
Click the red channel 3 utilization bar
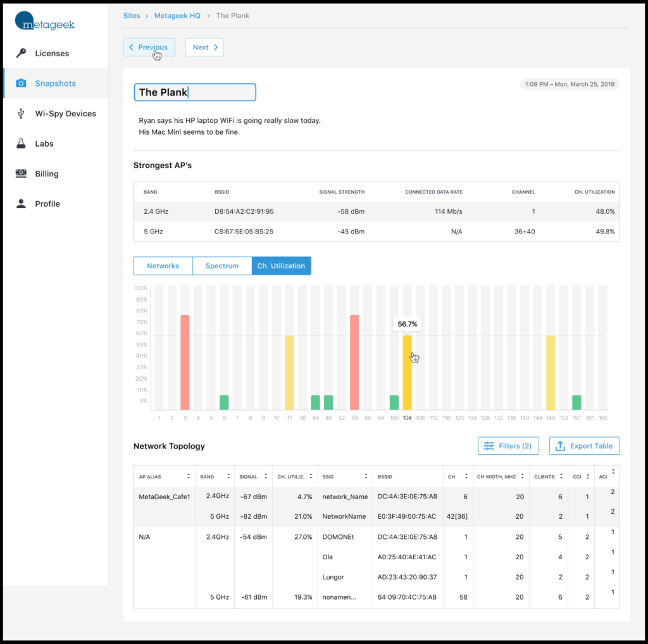tap(185, 362)
